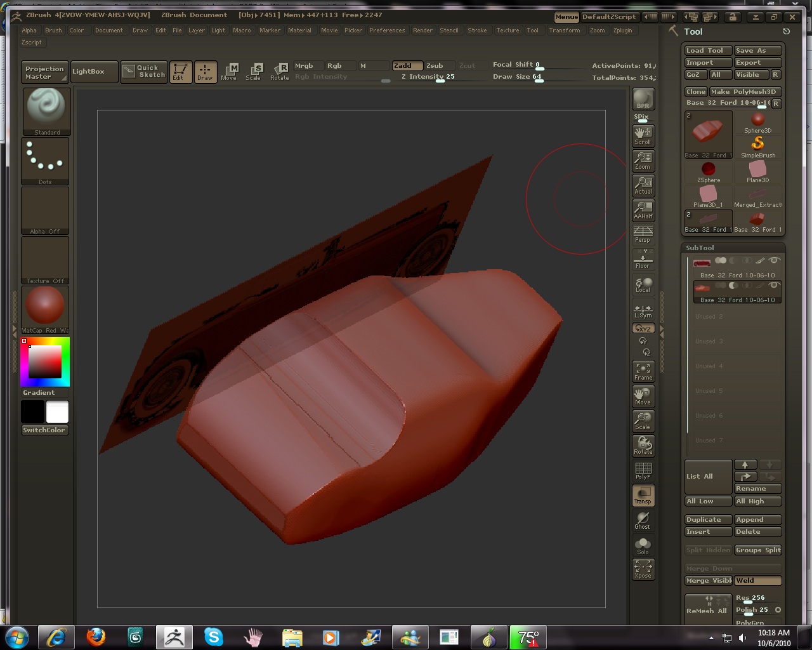Click the Scale view icon on right shelf
This screenshot has height=650, width=812.
[643, 421]
